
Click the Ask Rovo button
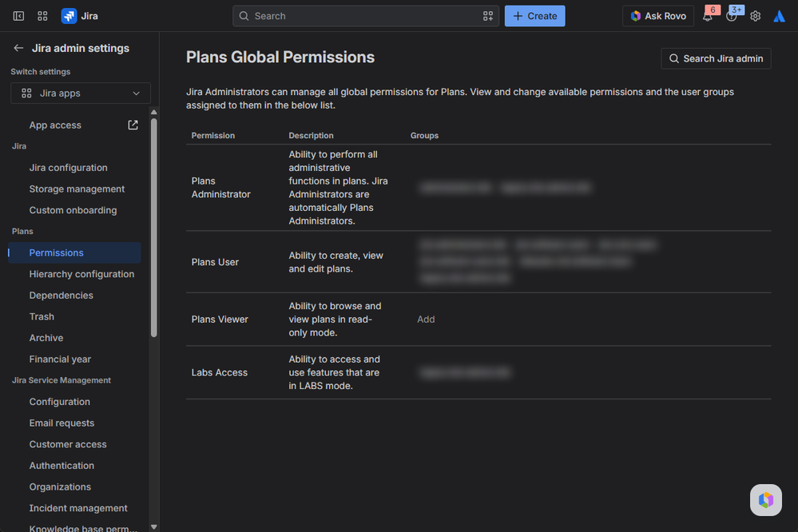658,16
